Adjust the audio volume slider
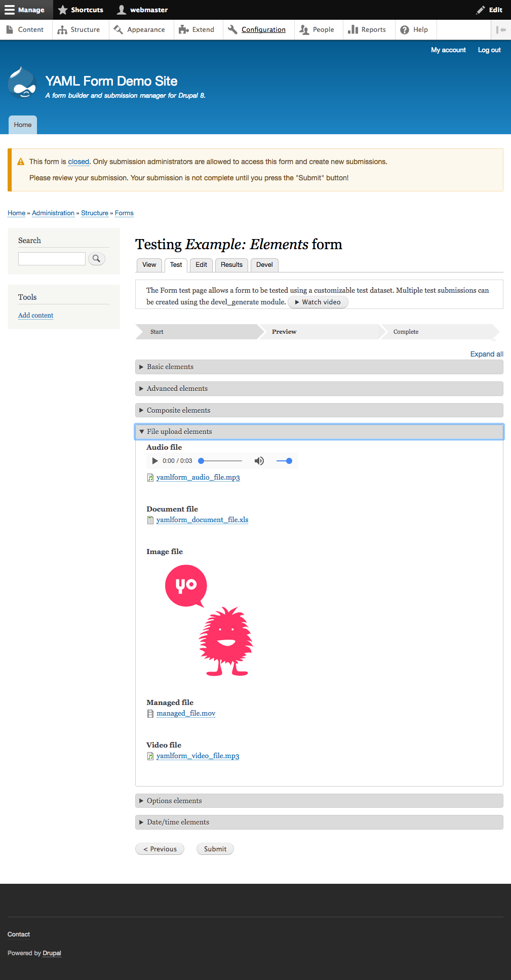Screen dimensions: 511x980 pos(284,461)
